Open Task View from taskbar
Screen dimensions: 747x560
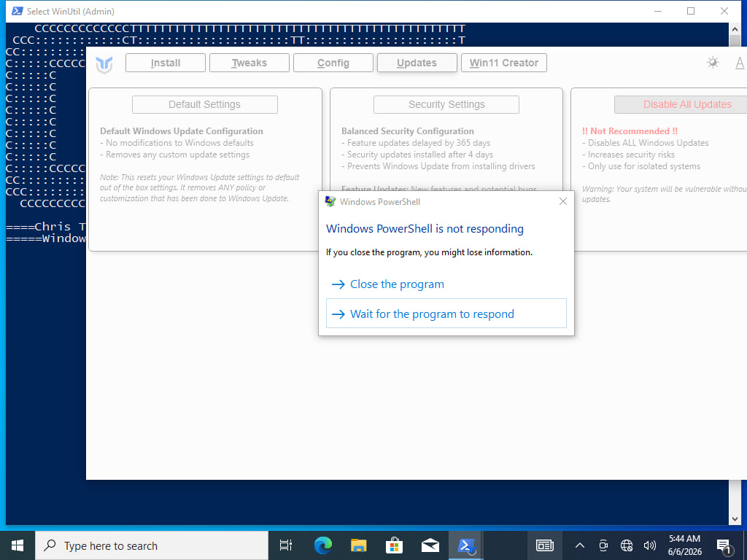coord(286,545)
